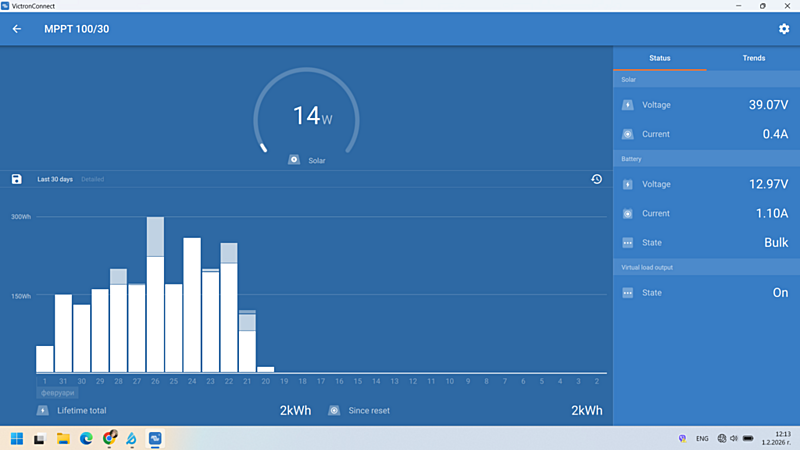
Task: Select the Since reset 2kWh value
Action: click(x=587, y=411)
